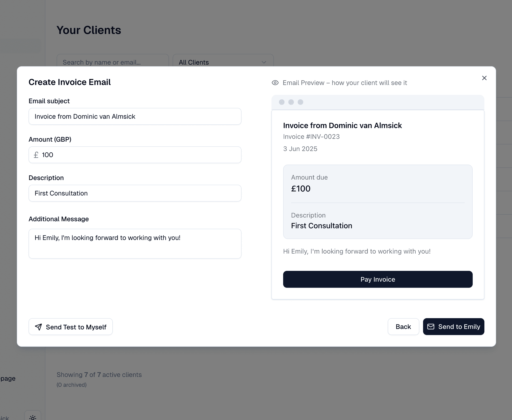Screen dimensions: 512x420
Task: Select the Description field containing First Consultation
Action: click(135, 193)
